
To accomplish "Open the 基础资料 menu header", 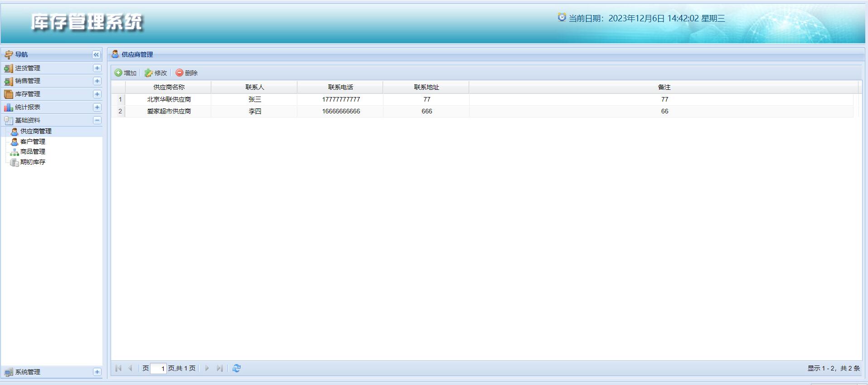I will pyautogui.click(x=52, y=120).
